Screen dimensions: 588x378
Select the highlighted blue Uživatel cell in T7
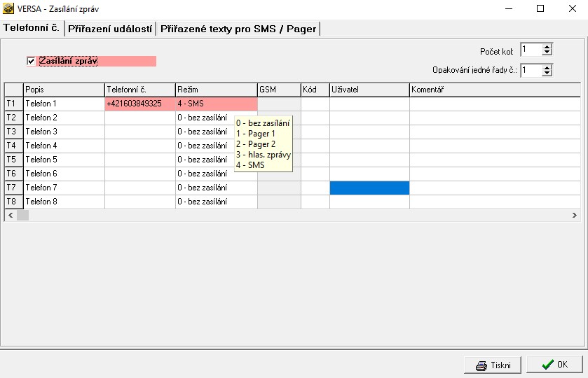tap(369, 188)
